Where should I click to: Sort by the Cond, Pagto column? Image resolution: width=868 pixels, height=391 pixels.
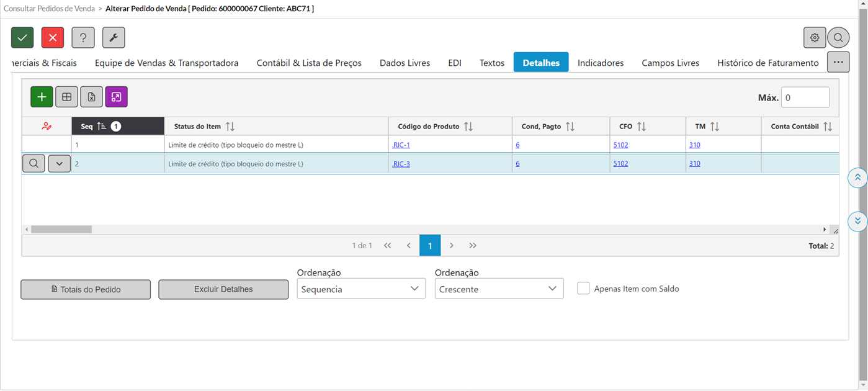[x=561, y=126]
